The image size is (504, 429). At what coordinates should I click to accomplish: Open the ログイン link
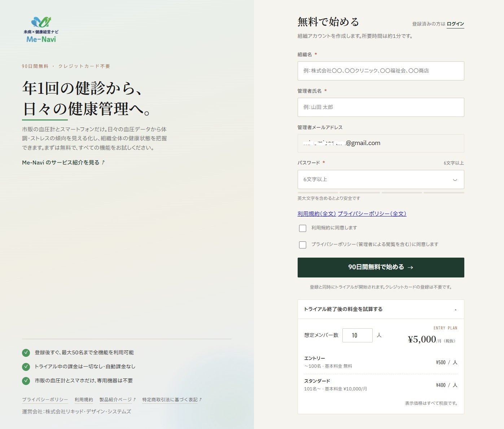(x=455, y=24)
